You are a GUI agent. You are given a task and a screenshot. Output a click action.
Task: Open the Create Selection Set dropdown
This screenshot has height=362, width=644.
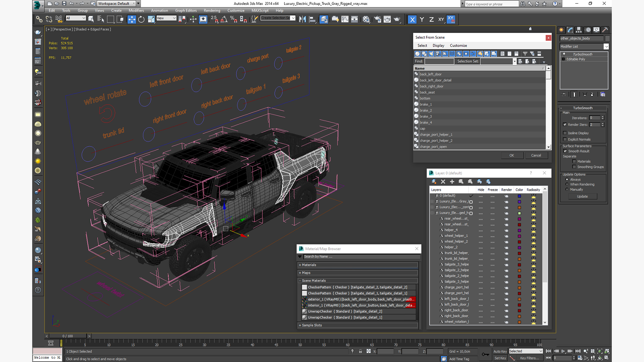[293, 18]
